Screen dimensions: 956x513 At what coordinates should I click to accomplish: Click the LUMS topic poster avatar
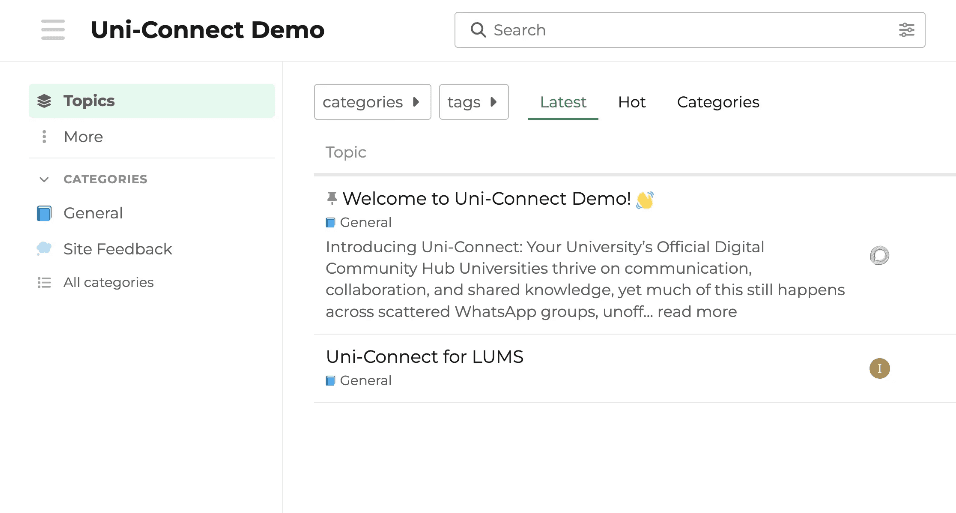pyautogui.click(x=879, y=369)
